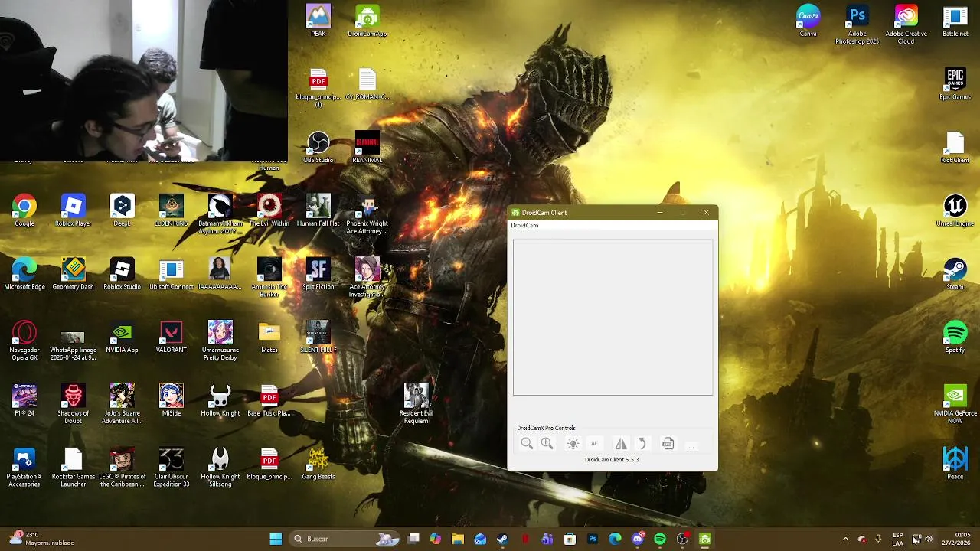Viewport: 980px width, 551px height.
Task: Select the Rockstar Games Launcher desktop icon
Action: (x=73, y=468)
